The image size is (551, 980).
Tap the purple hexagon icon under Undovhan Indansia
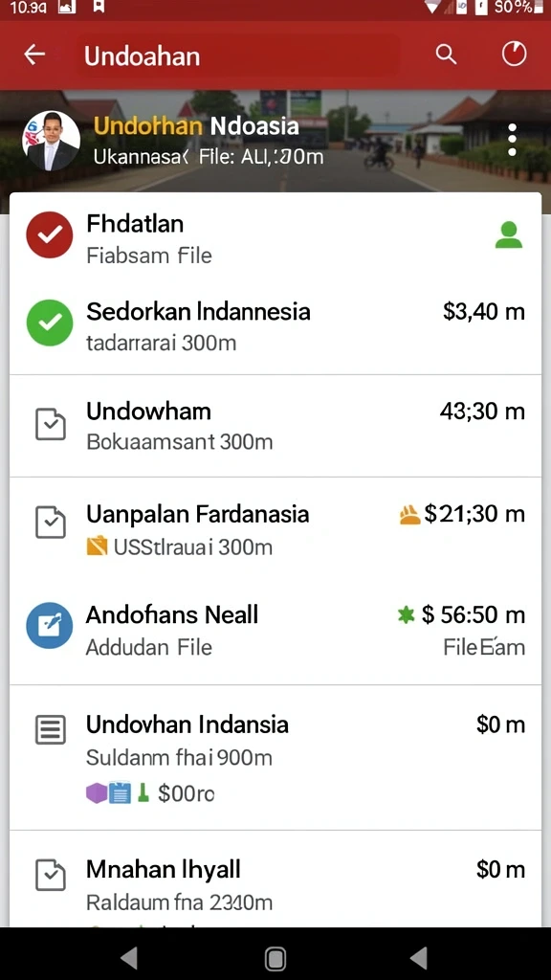(97, 792)
